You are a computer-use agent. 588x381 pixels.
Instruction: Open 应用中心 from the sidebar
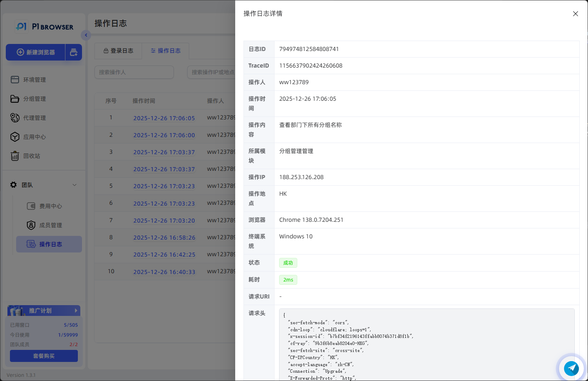(34, 137)
